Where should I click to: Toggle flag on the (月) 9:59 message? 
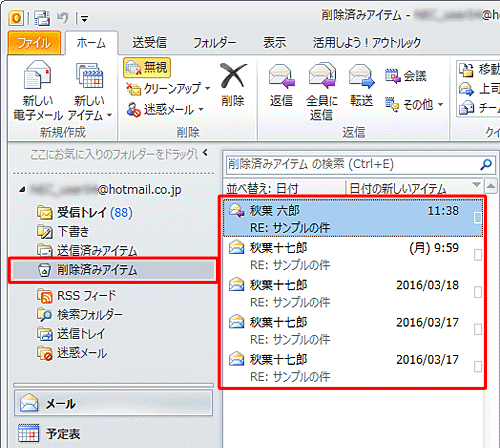(x=478, y=255)
